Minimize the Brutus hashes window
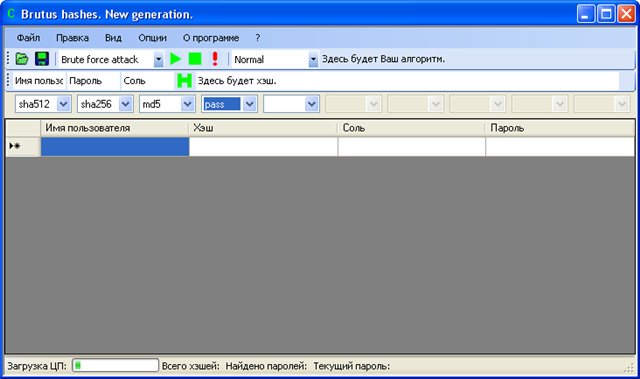640x379 pixels. click(x=586, y=14)
